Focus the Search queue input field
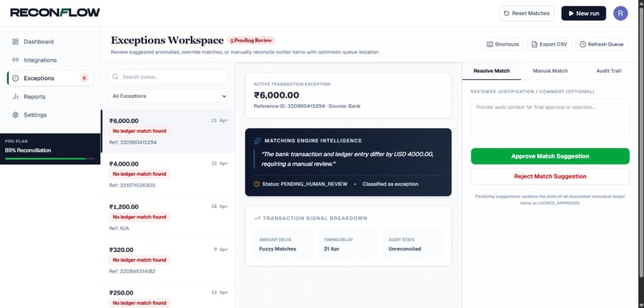644x308 pixels. point(168,77)
